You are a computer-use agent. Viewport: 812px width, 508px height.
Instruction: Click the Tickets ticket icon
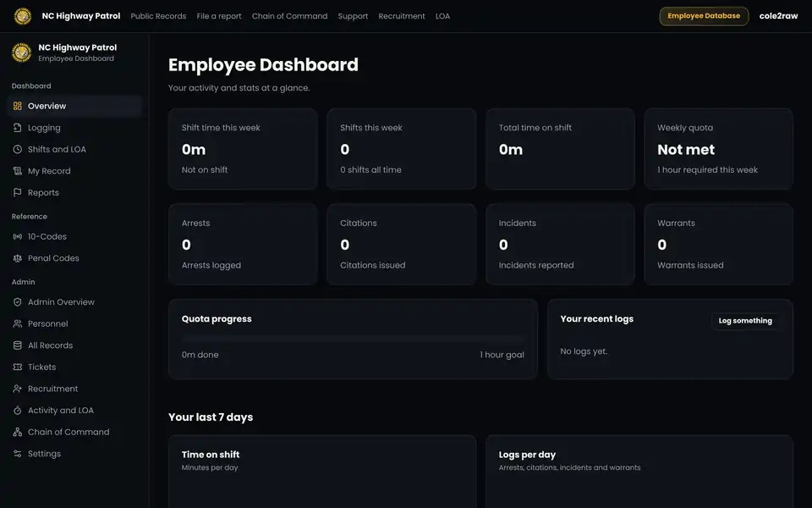[x=18, y=367]
